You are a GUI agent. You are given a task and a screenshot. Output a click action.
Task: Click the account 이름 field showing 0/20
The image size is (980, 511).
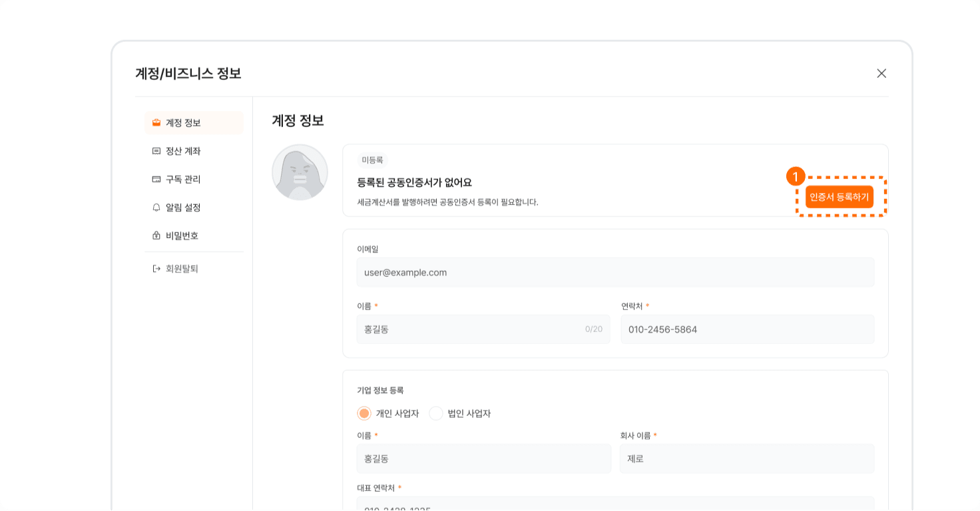[x=483, y=329]
